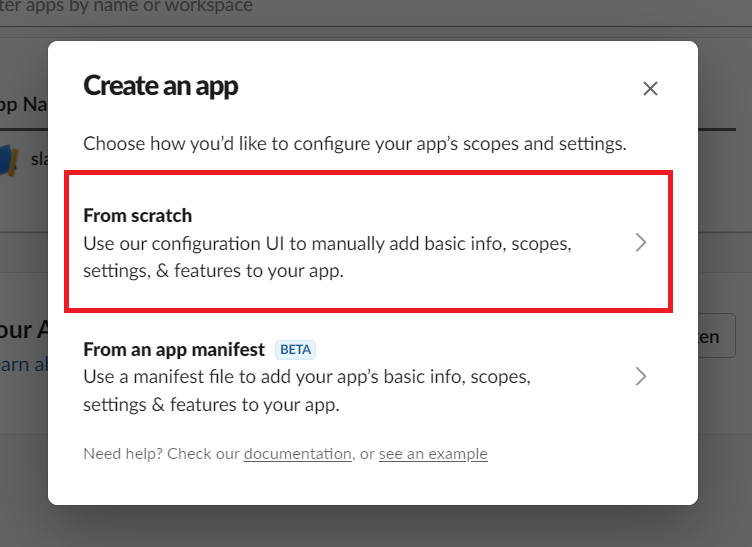752x547 pixels.
Task: Click the chevron beside From an app manifest
Action: [x=642, y=377]
